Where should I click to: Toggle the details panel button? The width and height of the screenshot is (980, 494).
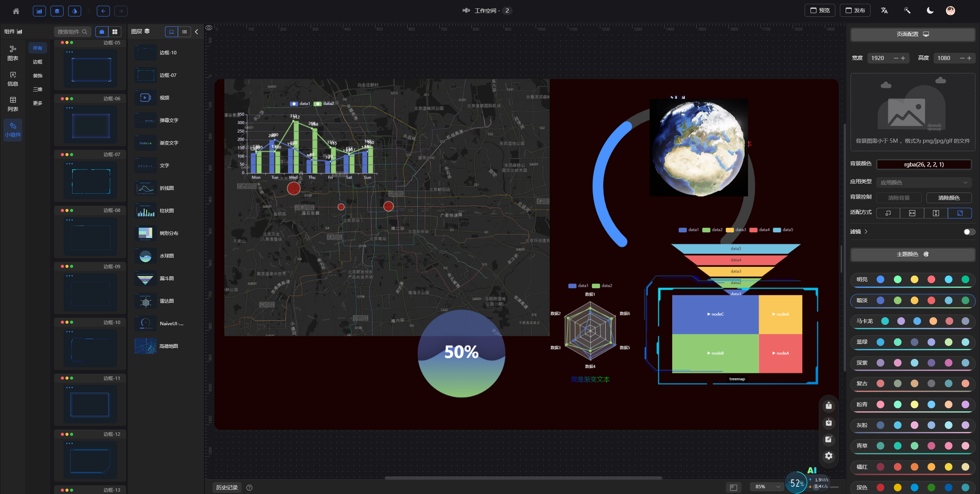75,11
